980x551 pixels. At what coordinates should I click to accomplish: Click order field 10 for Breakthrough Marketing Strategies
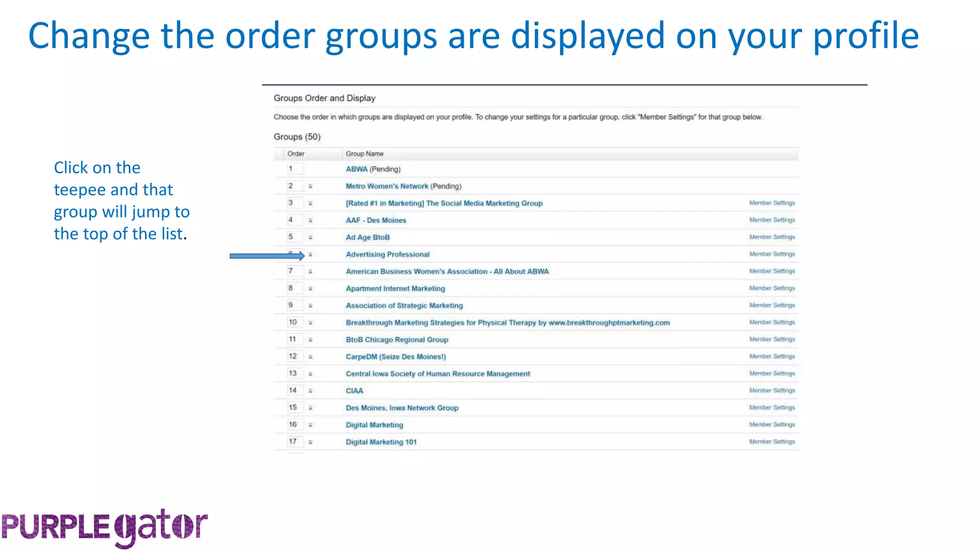click(295, 322)
